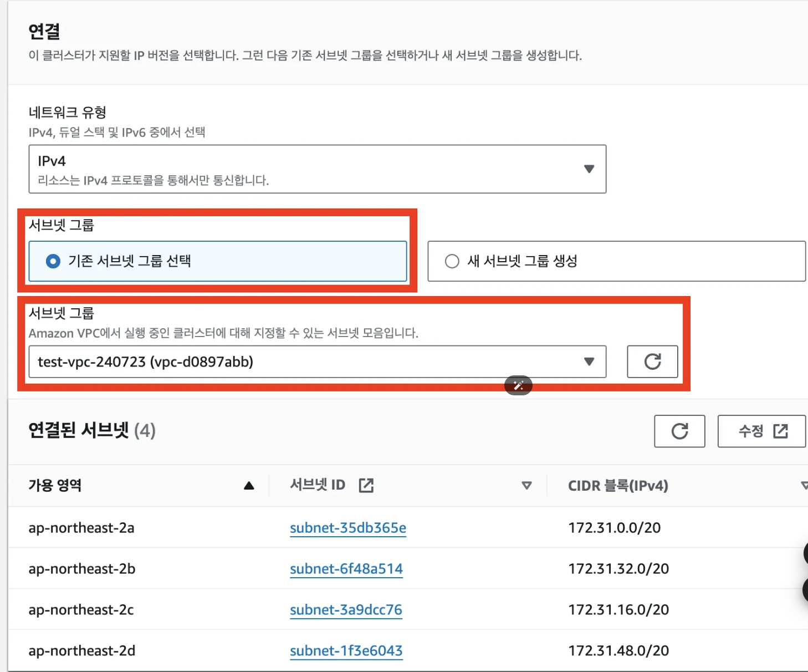Viewport: 808px width, 672px height.
Task: Click the 172.31.16.0/20 CIDR cell
Action: (618, 610)
